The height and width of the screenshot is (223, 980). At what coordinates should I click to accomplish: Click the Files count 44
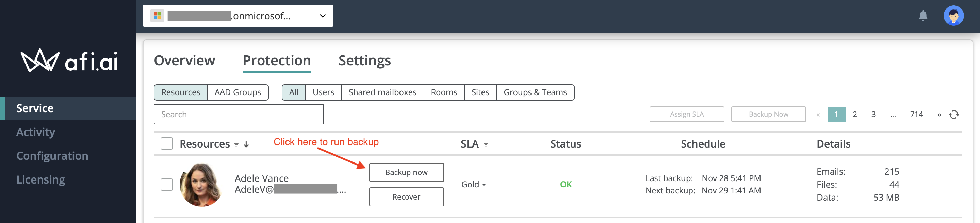coord(894,185)
